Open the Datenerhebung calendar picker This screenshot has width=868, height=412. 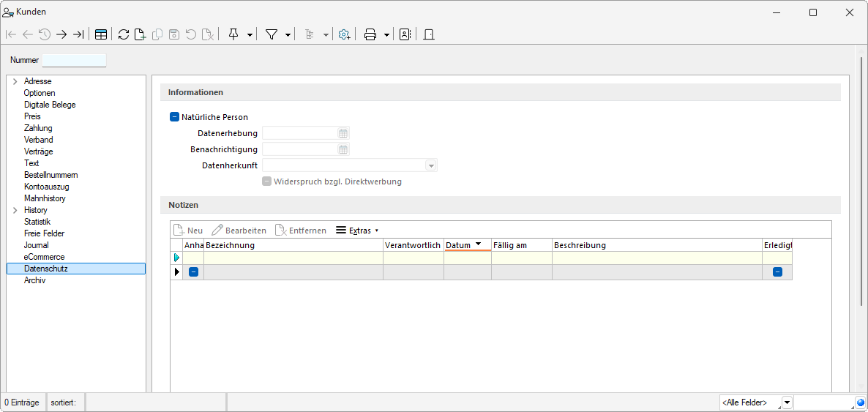pyautogui.click(x=343, y=133)
